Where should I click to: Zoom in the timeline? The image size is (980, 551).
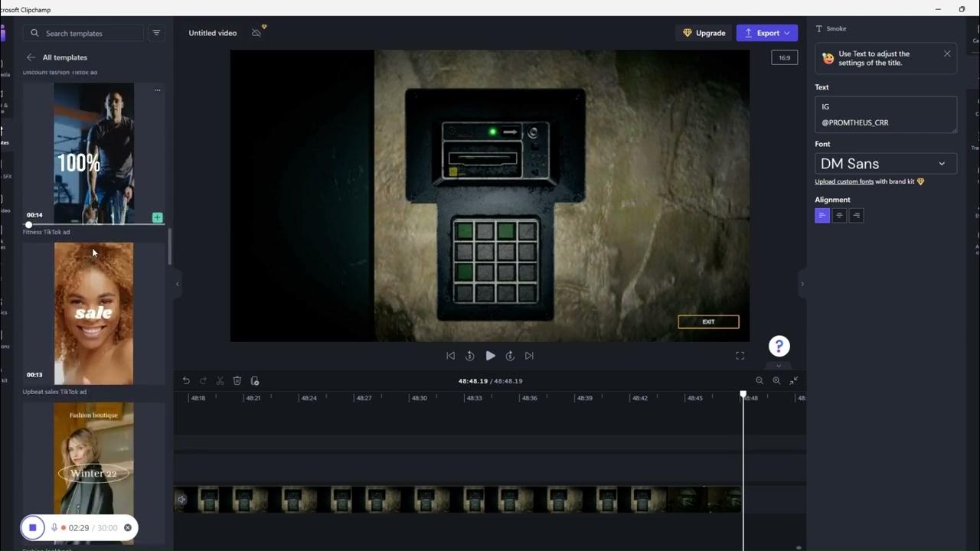click(776, 380)
